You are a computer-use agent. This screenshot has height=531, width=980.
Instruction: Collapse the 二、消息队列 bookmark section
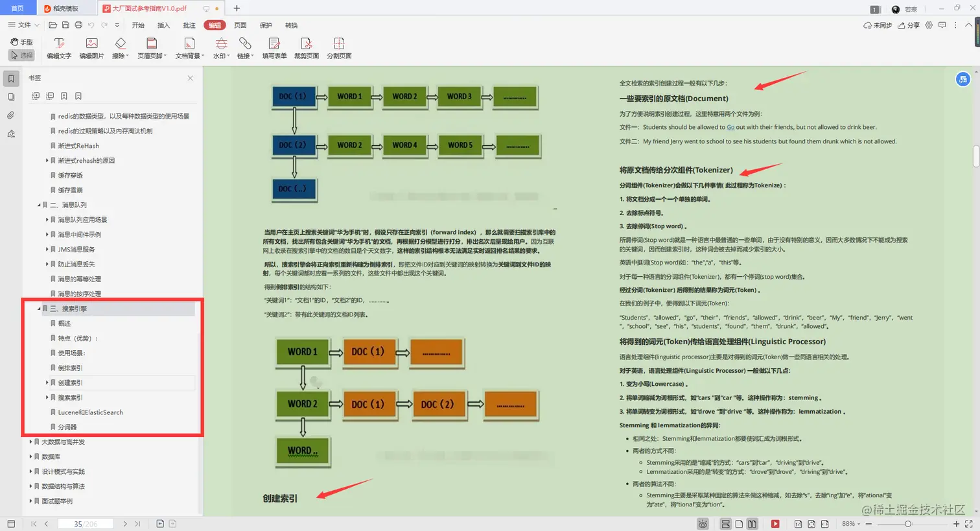click(x=39, y=205)
